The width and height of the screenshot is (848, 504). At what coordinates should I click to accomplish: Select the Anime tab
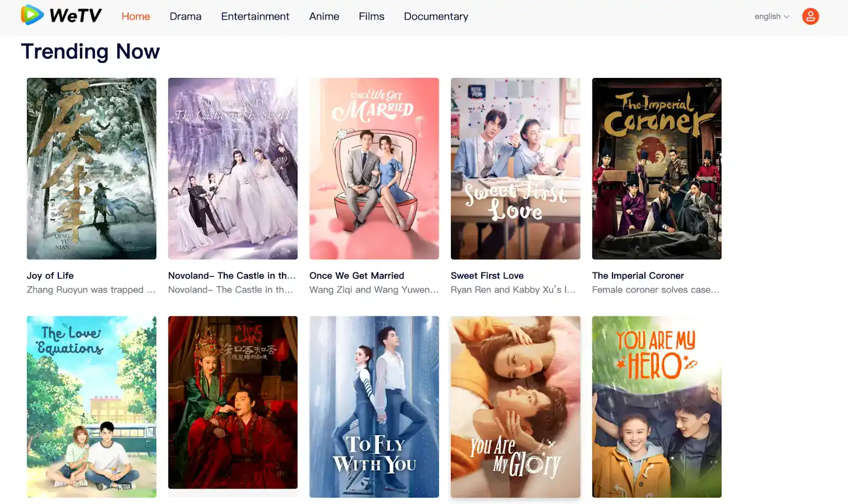pyautogui.click(x=324, y=16)
